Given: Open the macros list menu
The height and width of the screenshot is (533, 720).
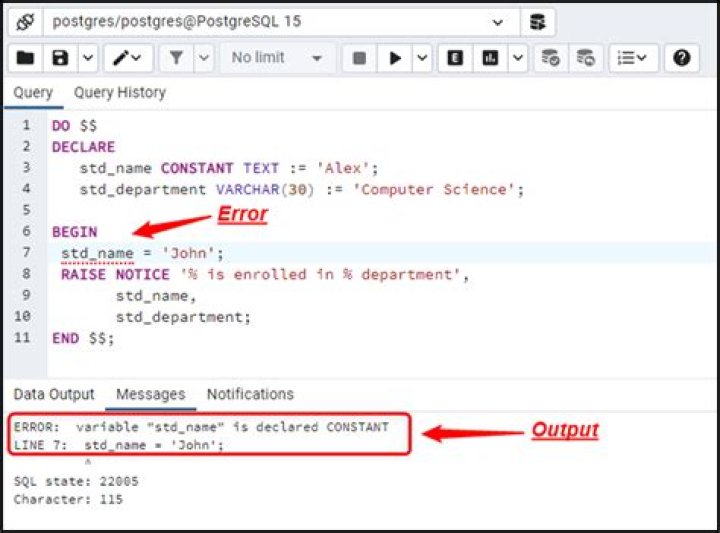Looking at the screenshot, I should 633,58.
